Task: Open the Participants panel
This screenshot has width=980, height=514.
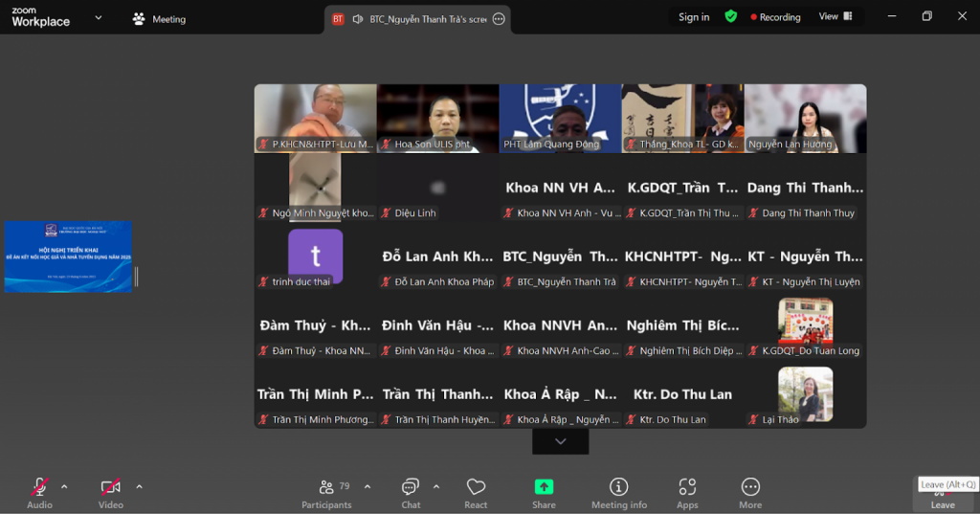Action: [326, 492]
